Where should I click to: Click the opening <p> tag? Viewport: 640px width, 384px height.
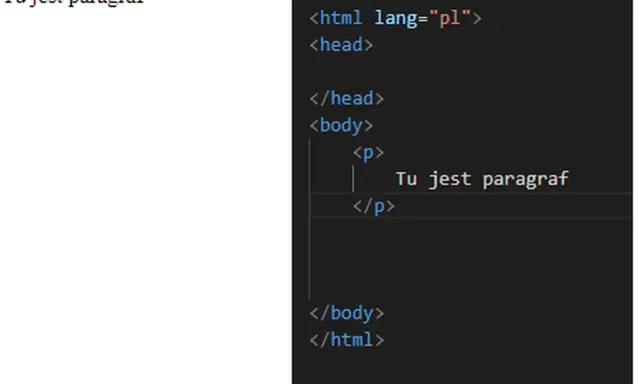pyautogui.click(x=368, y=153)
